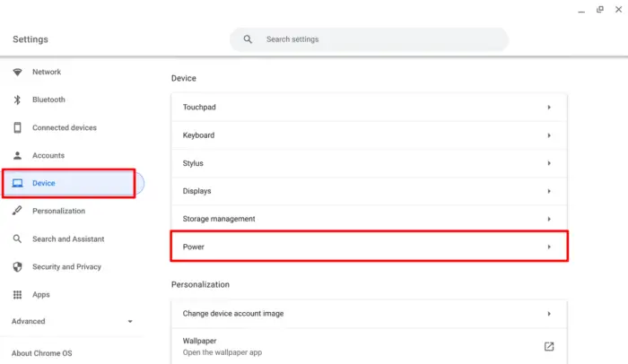Open About Chrome OS link

pos(41,353)
